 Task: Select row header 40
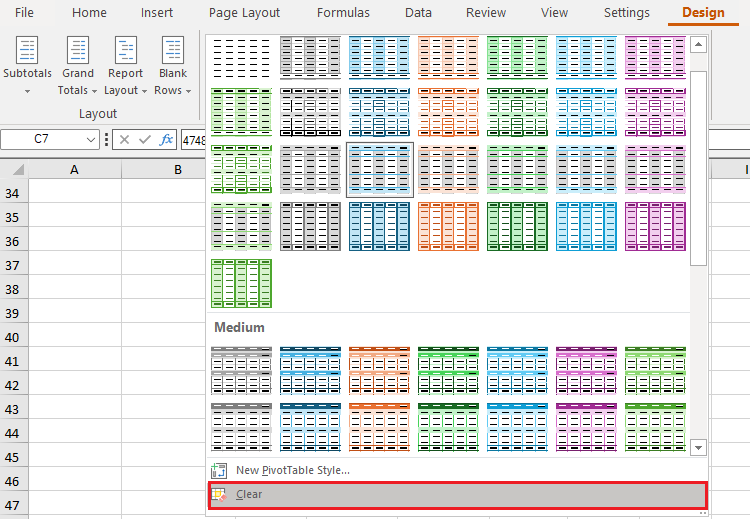[x=13, y=337]
